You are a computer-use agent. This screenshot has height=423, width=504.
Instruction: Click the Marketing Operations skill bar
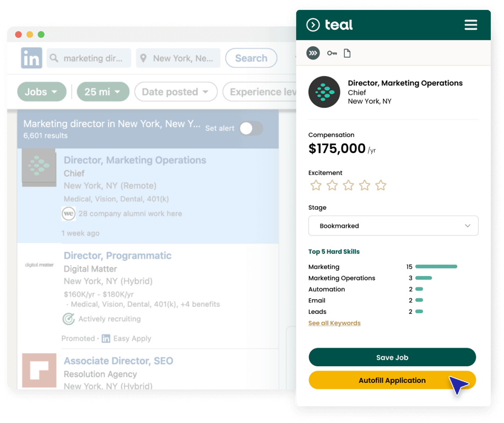pos(424,278)
